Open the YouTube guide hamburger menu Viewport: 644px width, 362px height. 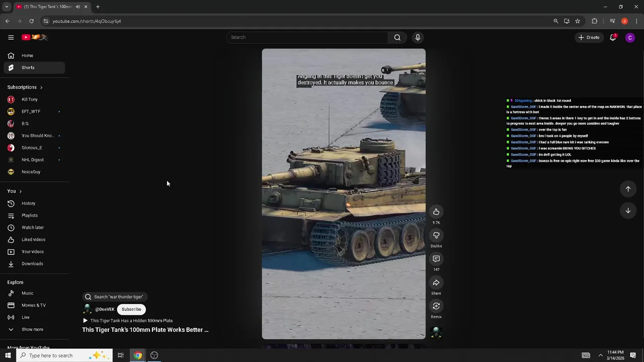[x=11, y=37]
